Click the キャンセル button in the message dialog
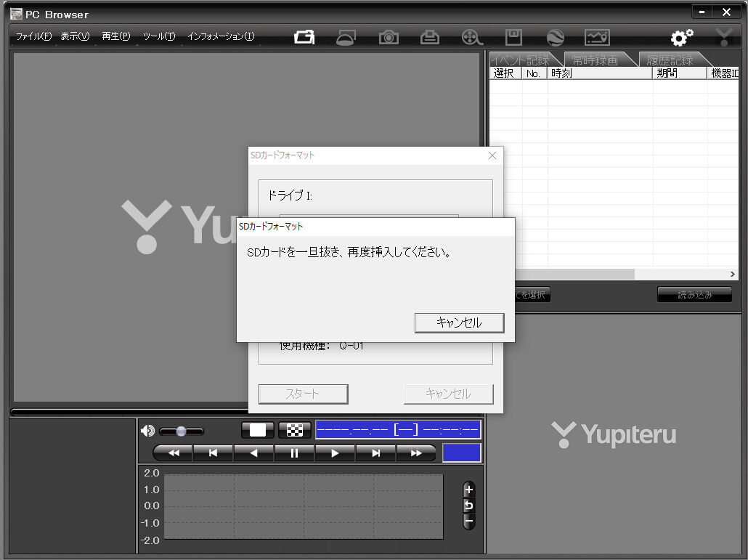This screenshot has height=560, width=748. point(460,323)
